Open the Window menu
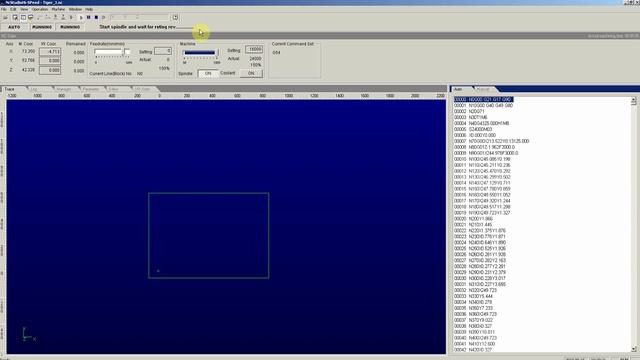Screen dimensions: 640x360 point(75,9)
